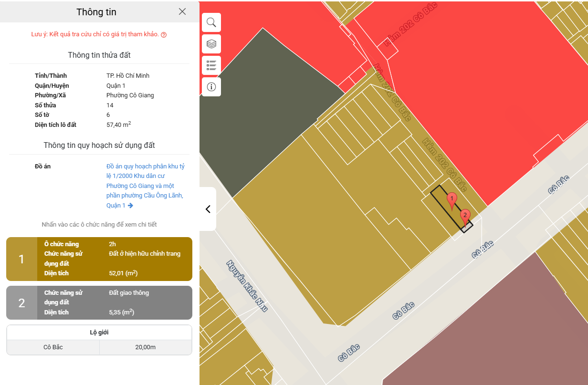Click the large red parcel on the map
588x385 pixels.
pos(477,95)
